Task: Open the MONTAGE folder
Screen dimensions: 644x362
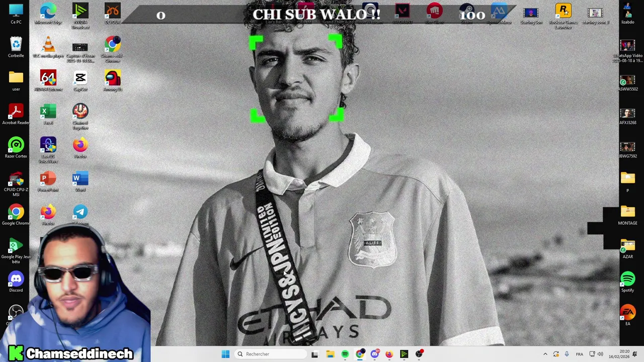Action: tap(628, 215)
